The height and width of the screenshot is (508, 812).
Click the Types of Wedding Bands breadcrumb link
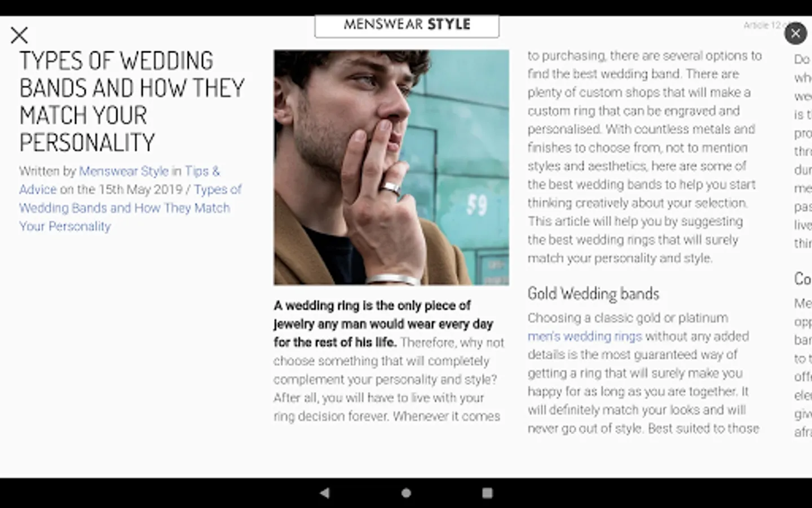pyautogui.click(x=130, y=208)
